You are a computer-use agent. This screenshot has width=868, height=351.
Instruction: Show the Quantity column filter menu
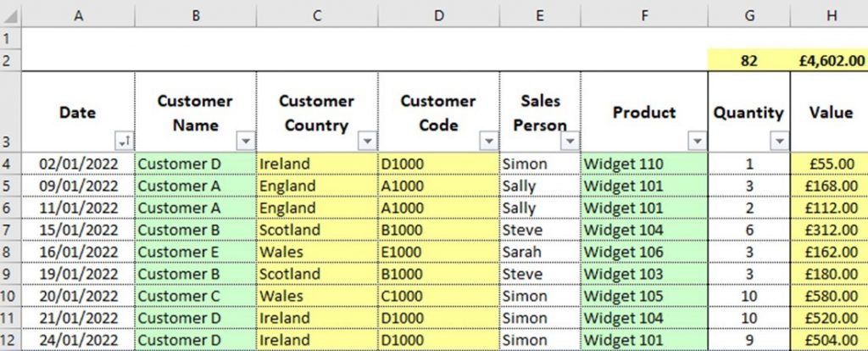(779, 141)
